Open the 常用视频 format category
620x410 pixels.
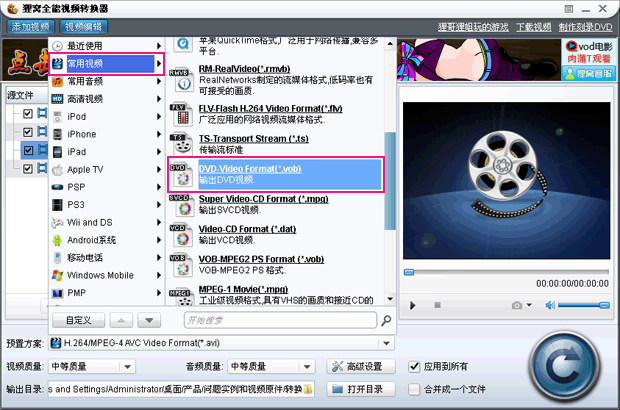(105, 64)
